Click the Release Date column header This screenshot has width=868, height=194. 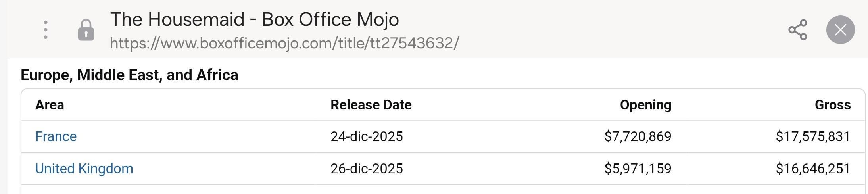(x=371, y=105)
